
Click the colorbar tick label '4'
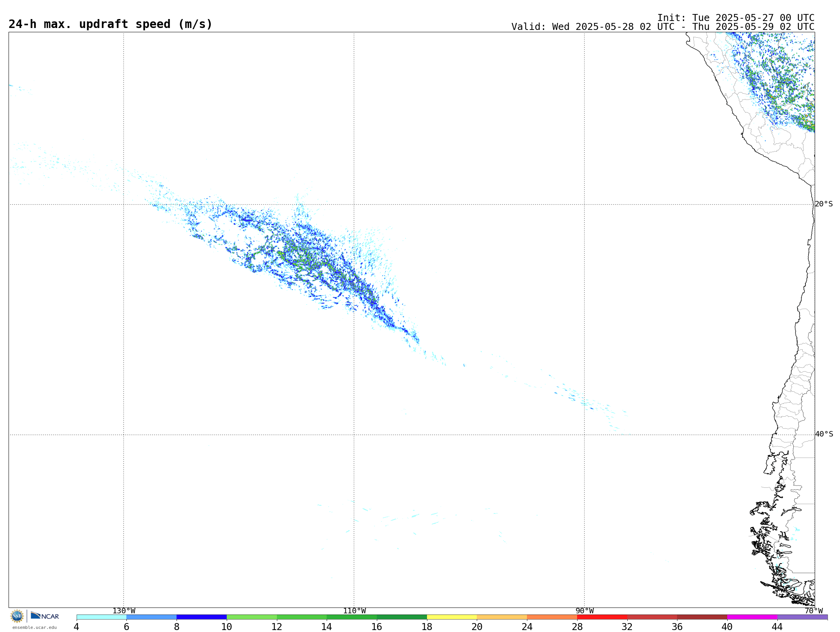(76, 627)
